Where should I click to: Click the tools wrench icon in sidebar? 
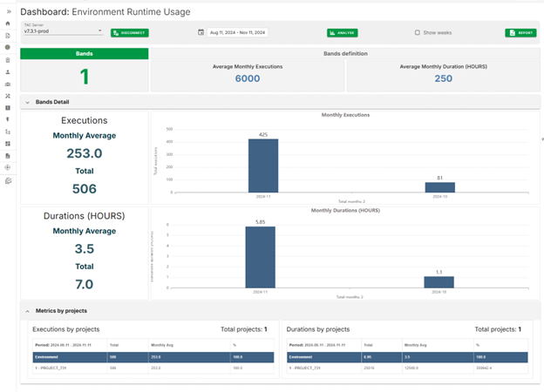pos(8,96)
